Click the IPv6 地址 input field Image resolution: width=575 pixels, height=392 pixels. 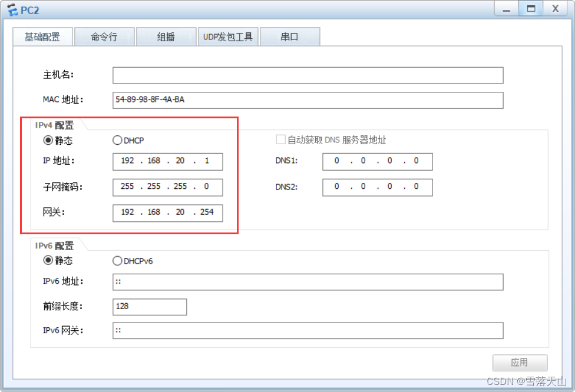coord(308,282)
